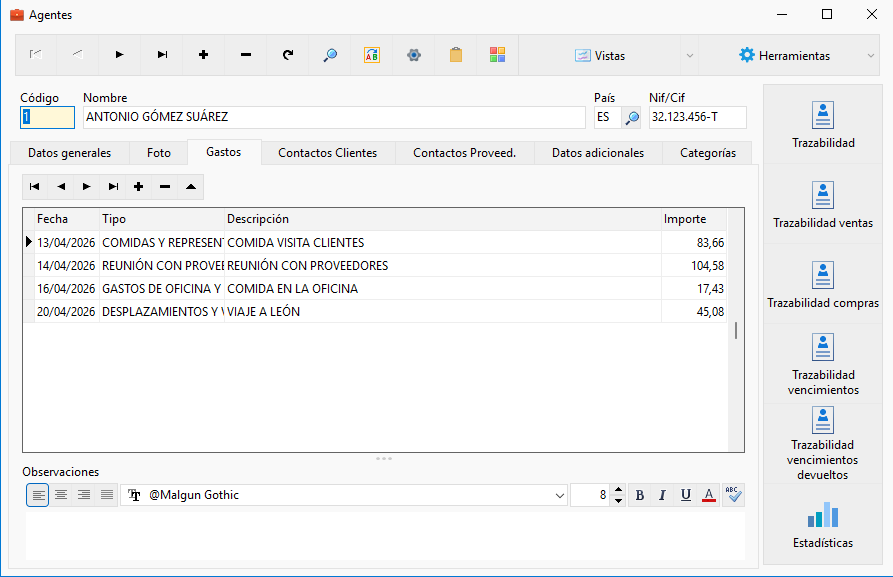
Task: Toggle bold formatting in Observaciones
Action: click(640, 495)
